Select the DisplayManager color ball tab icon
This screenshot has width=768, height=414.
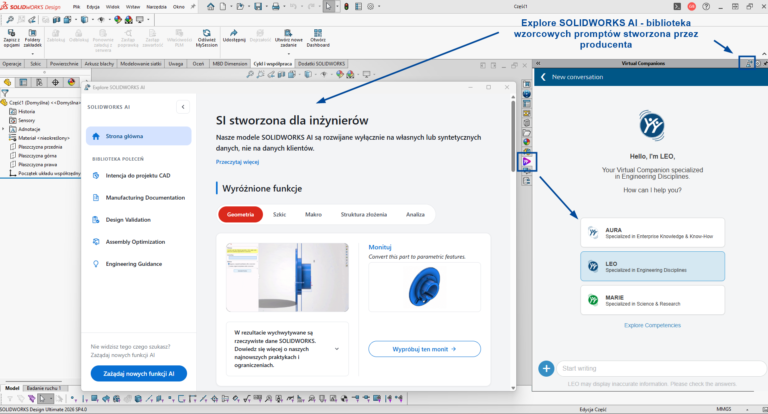pos(71,82)
